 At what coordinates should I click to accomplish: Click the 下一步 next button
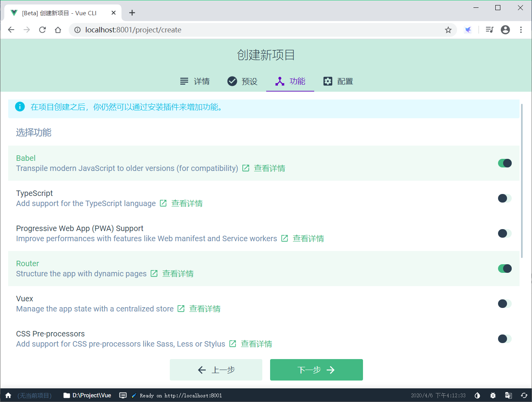pyautogui.click(x=317, y=370)
